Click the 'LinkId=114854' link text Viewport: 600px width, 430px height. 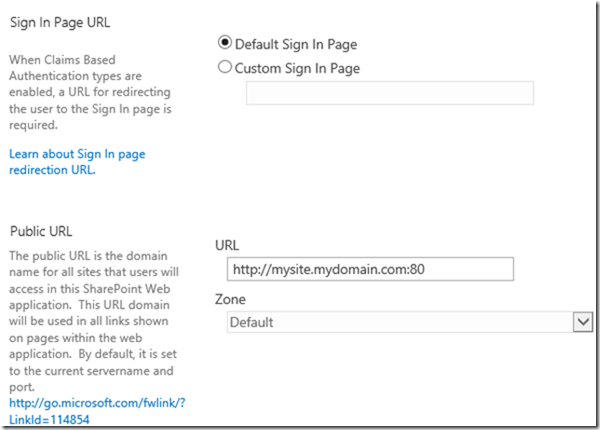[x=48, y=419]
